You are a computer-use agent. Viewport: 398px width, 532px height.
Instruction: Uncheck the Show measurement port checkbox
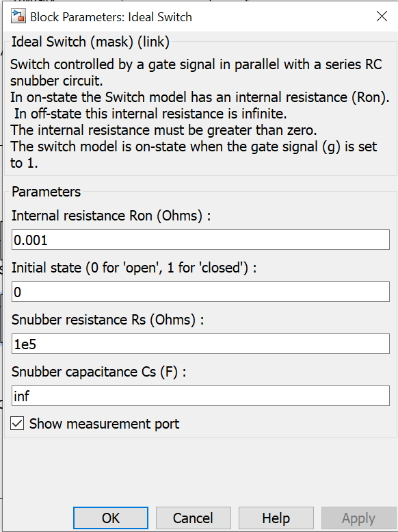[17, 423]
